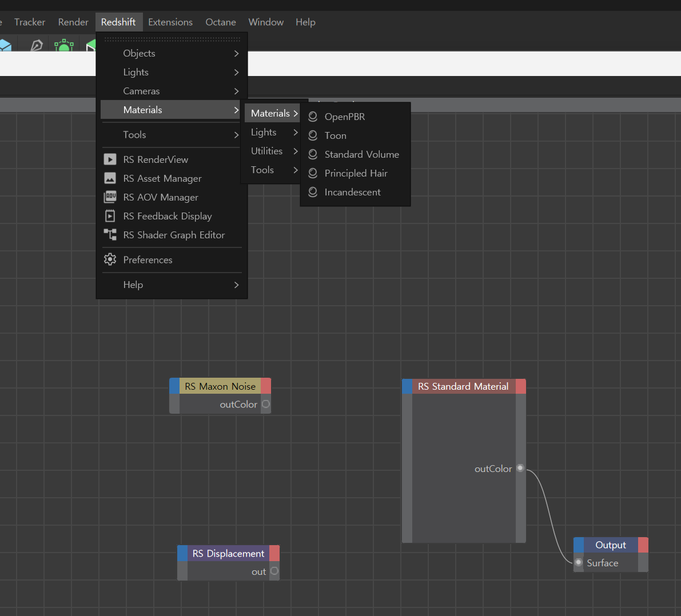Select the RS Displacement node title

click(x=229, y=553)
